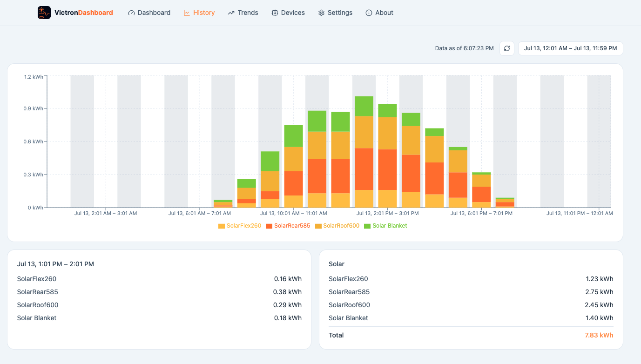Refresh data with the reload icon
This screenshot has height=364, width=641.
click(x=507, y=48)
